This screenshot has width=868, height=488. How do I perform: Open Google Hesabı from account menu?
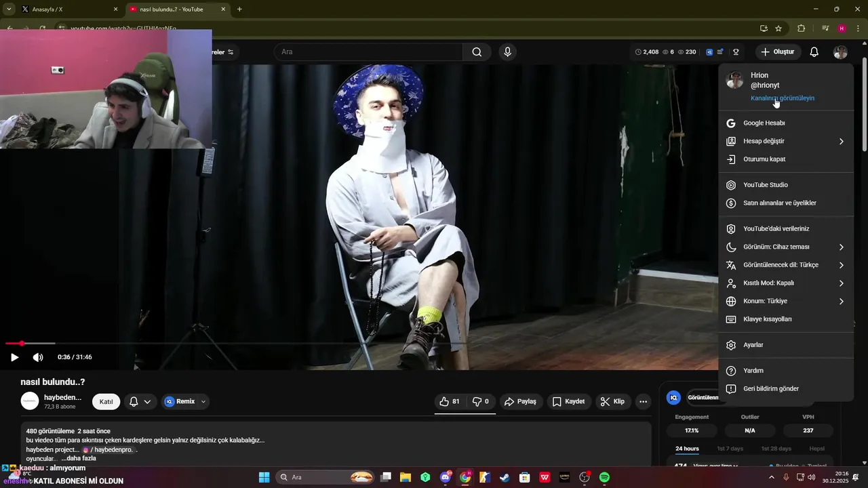tap(786, 123)
